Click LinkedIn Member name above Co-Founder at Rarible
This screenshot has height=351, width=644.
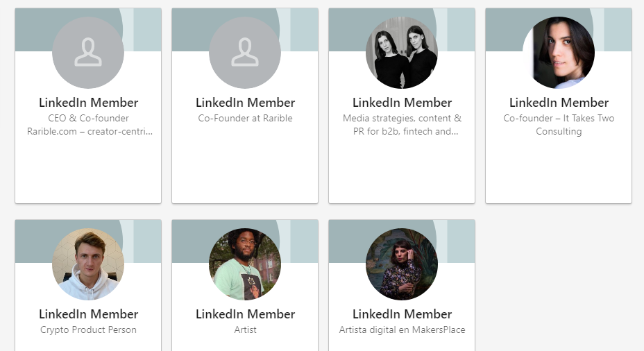click(x=245, y=103)
